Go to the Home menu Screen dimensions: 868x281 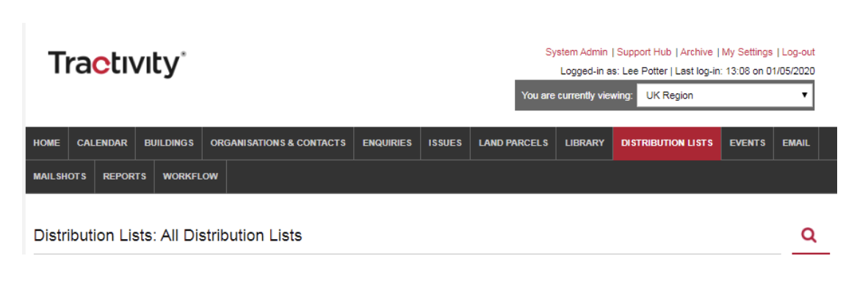click(46, 143)
